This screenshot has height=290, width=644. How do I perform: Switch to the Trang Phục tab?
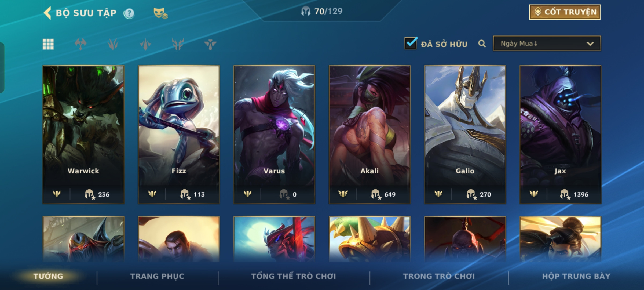point(157,276)
